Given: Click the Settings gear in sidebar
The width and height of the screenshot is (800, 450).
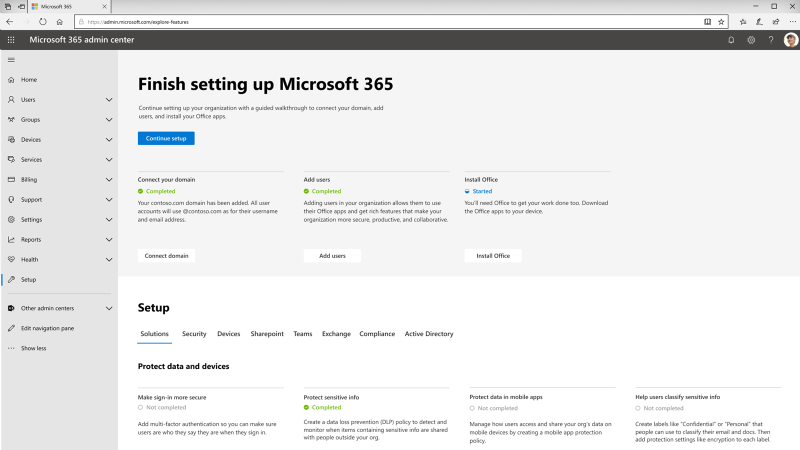Looking at the screenshot, I should [11, 219].
